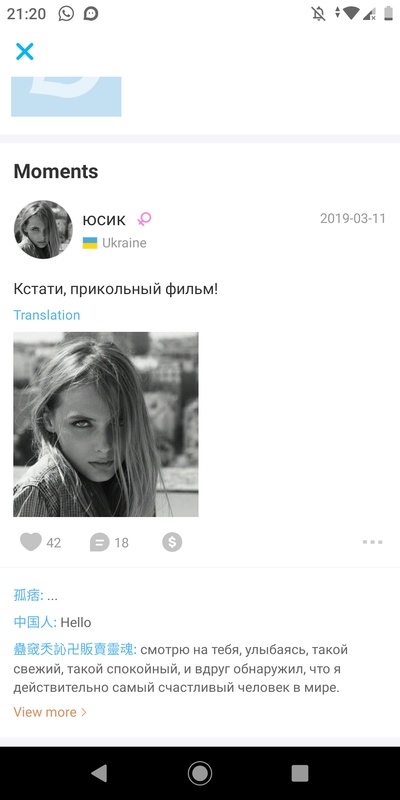The image size is (400, 800).
Task: Tap the Android recent apps square button
Action: [x=300, y=773]
